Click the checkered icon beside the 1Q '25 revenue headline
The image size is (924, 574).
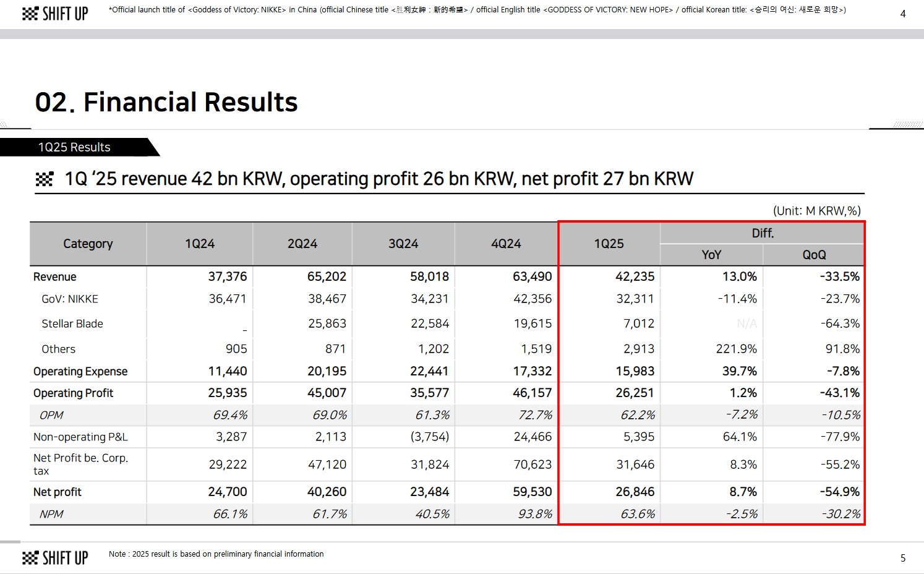point(45,179)
